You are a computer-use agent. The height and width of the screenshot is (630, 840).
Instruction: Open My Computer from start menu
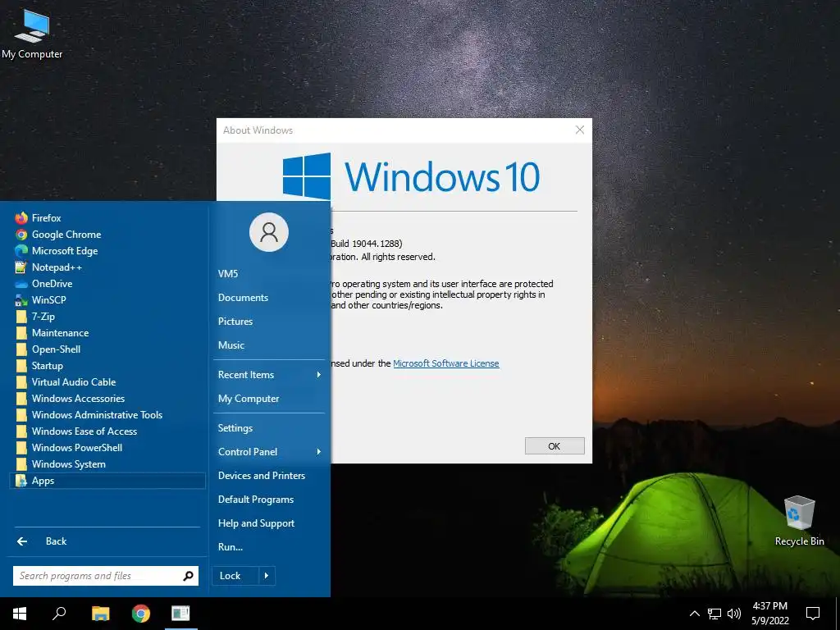pos(269,399)
